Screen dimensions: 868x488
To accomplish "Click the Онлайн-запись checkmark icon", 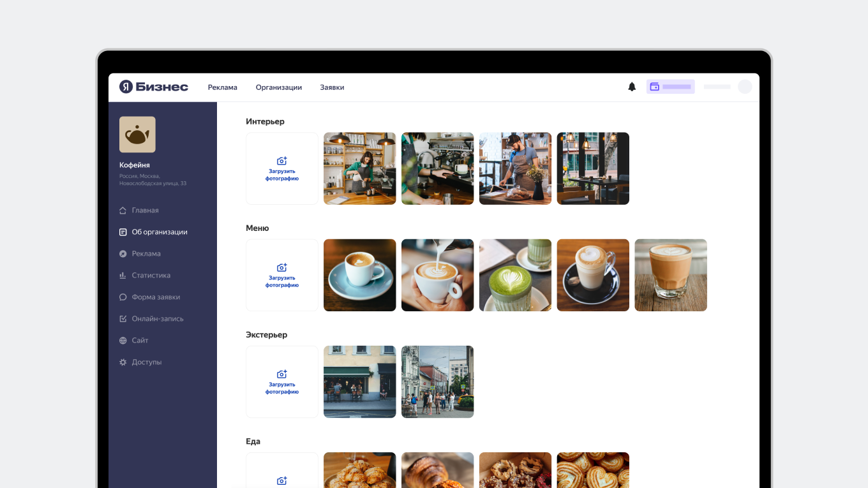I will pyautogui.click(x=123, y=319).
